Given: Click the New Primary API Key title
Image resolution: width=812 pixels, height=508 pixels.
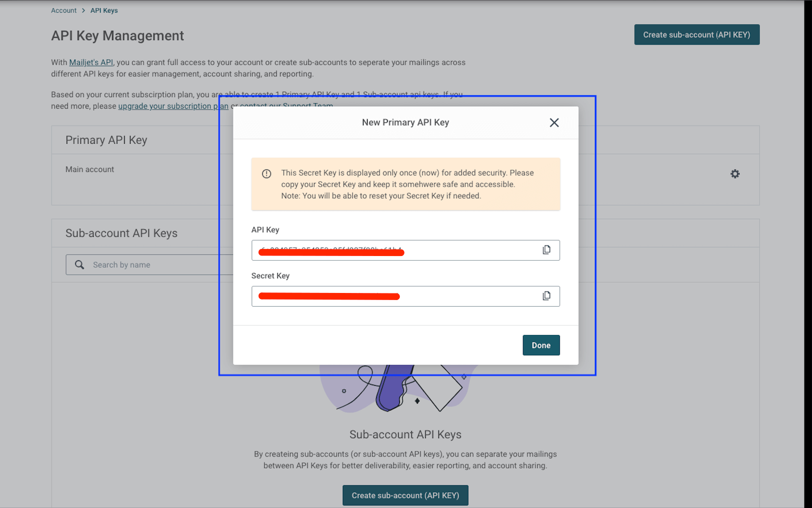Looking at the screenshot, I should click(x=405, y=122).
